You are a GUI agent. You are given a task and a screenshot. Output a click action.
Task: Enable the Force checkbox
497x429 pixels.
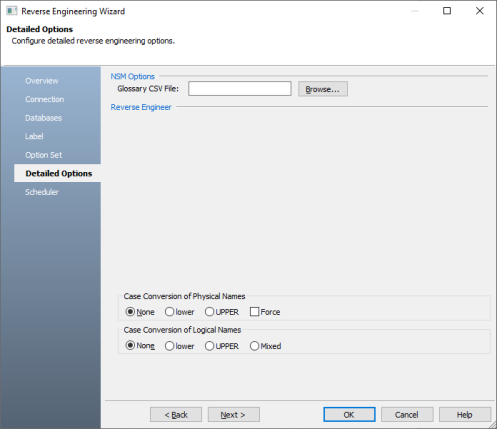(x=254, y=312)
